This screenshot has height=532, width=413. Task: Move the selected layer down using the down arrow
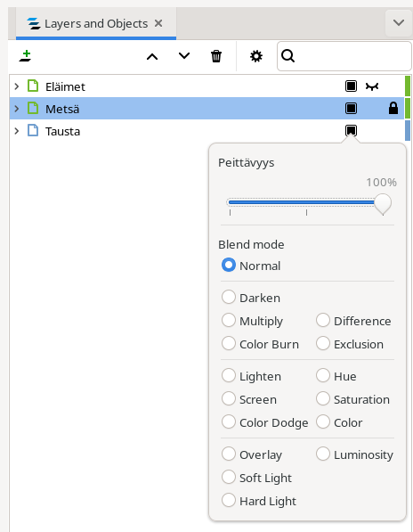tap(184, 56)
